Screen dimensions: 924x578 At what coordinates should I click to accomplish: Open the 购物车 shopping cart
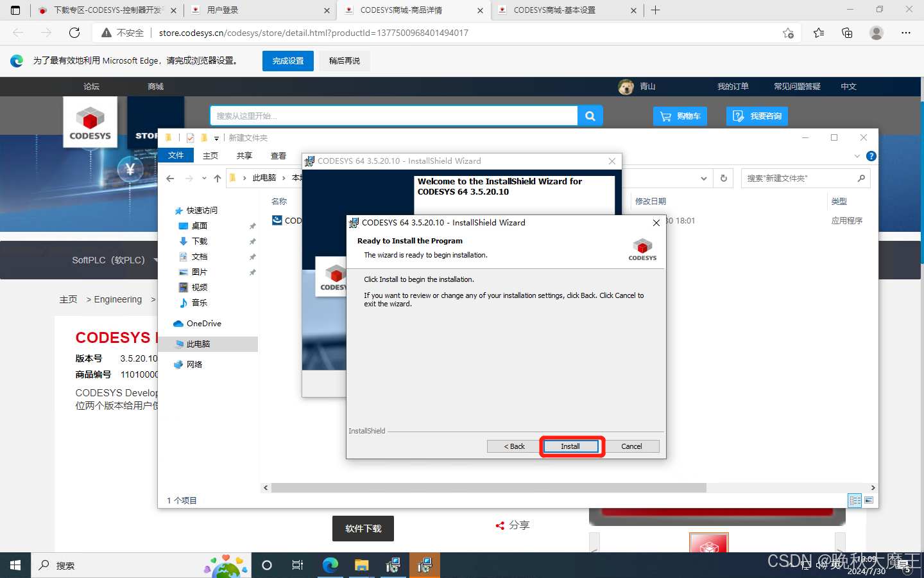(x=680, y=116)
